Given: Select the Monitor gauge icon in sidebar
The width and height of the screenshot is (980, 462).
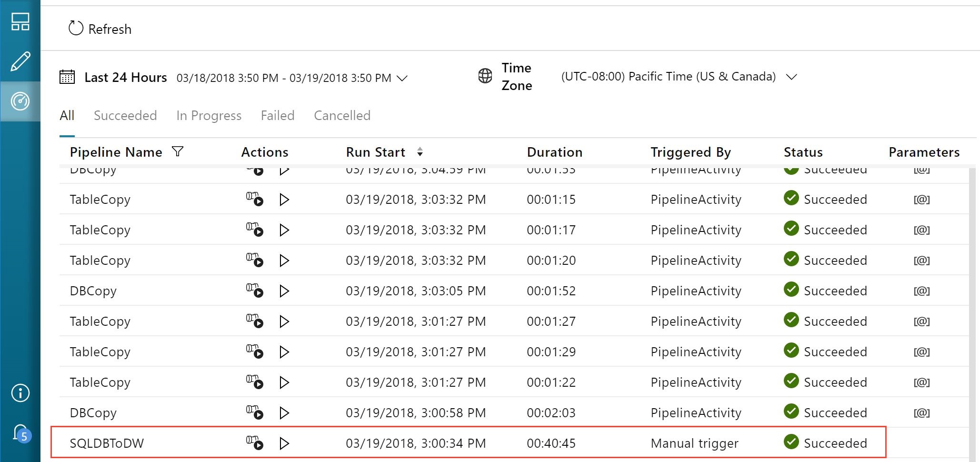Looking at the screenshot, I should point(20,101).
